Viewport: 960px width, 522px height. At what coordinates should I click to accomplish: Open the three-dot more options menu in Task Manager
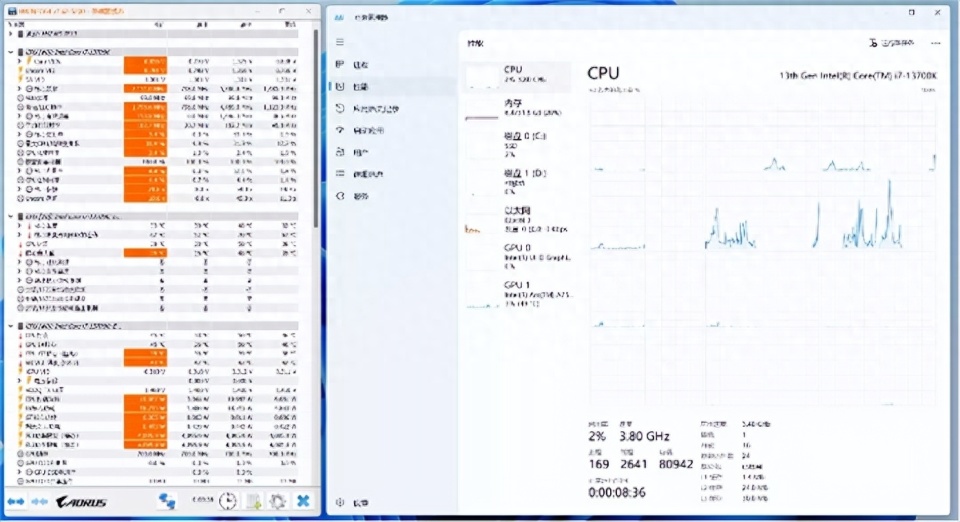[x=936, y=43]
